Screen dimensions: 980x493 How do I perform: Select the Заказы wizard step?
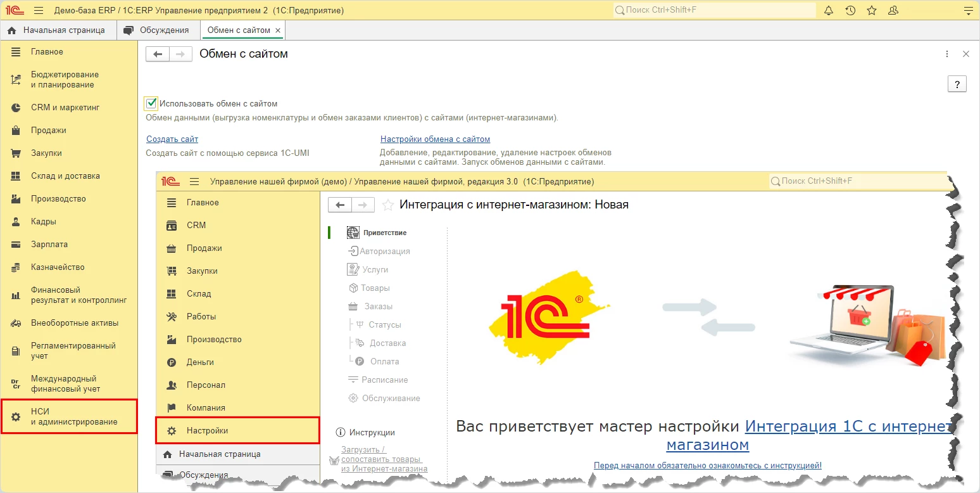coord(370,306)
